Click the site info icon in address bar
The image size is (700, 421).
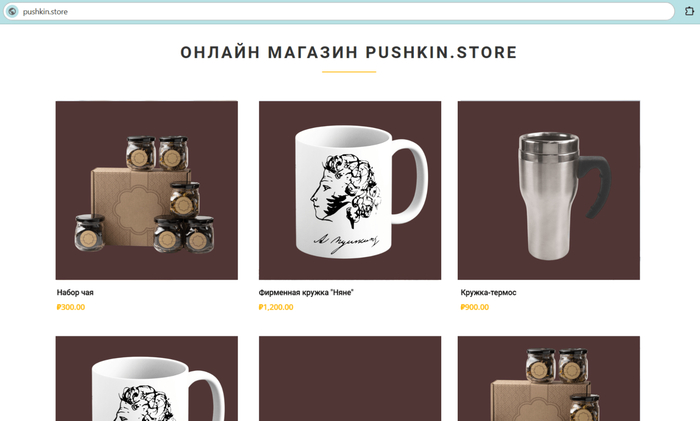[x=12, y=11]
